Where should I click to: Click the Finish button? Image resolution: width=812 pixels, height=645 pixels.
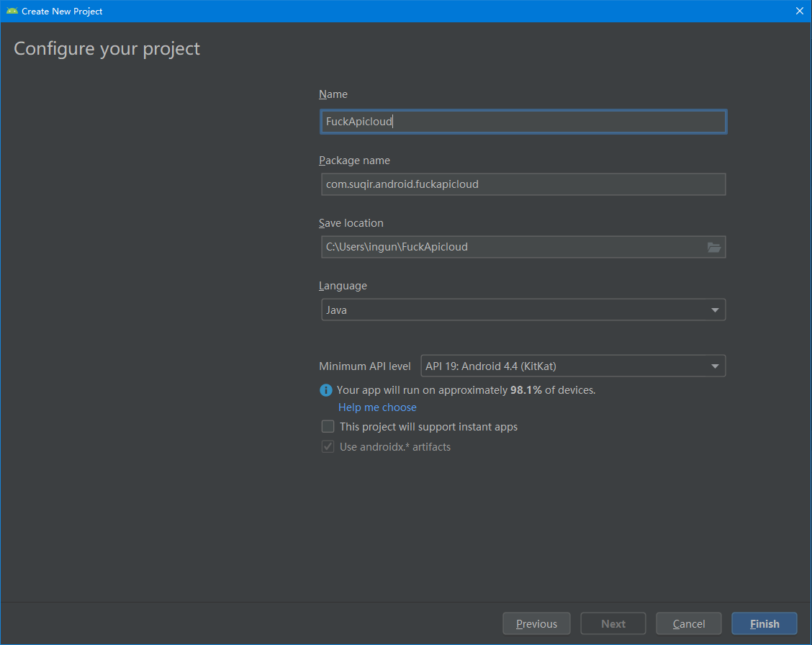click(x=764, y=623)
